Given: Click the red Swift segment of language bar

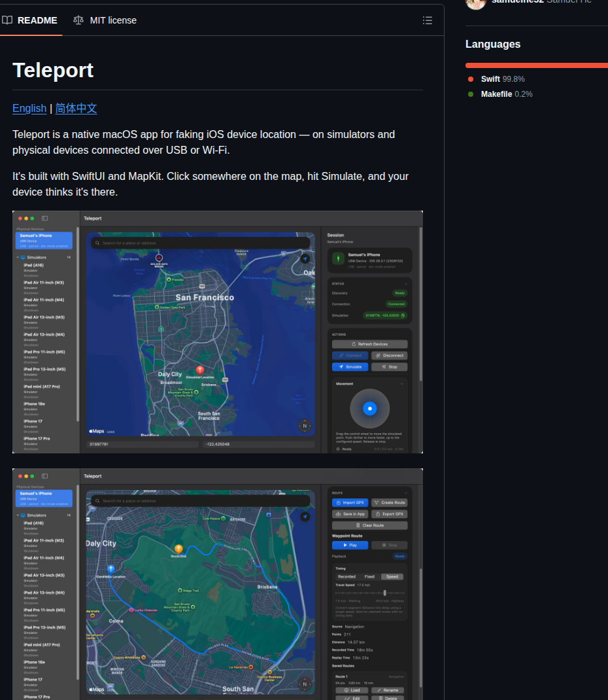Looking at the screenshot, I should click(536, 65).
